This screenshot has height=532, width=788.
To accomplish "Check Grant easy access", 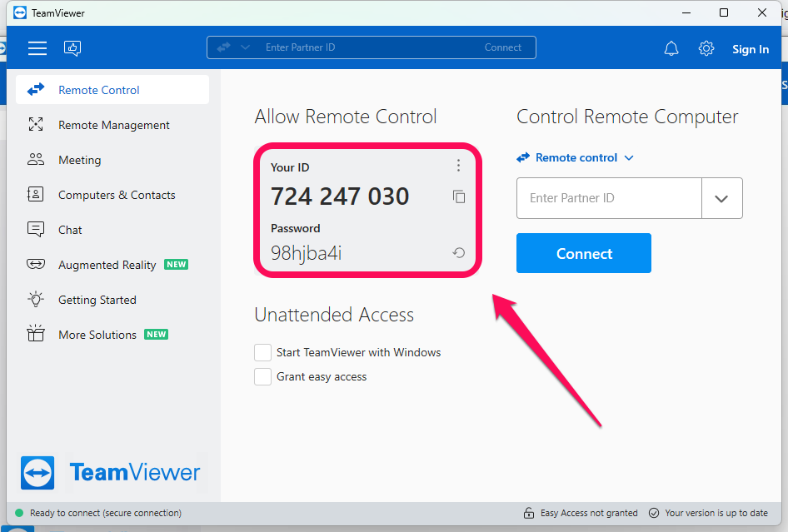I will (x=262, y=376).
